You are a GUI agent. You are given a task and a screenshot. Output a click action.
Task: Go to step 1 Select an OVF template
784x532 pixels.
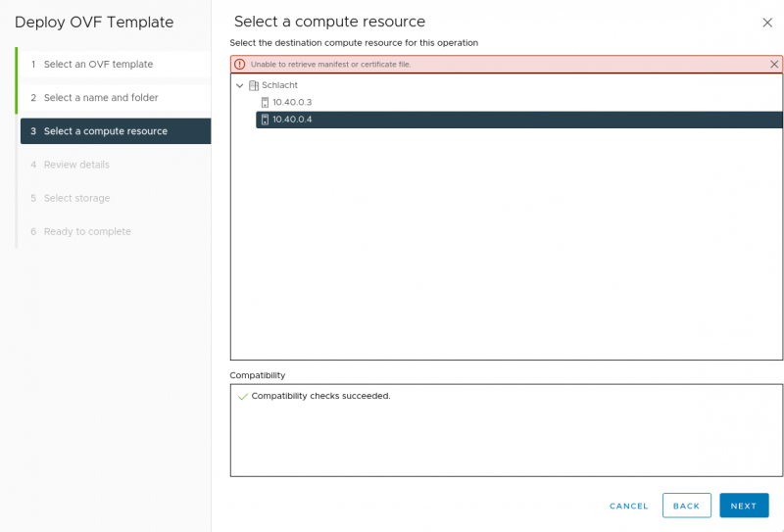tap(98, 65)
